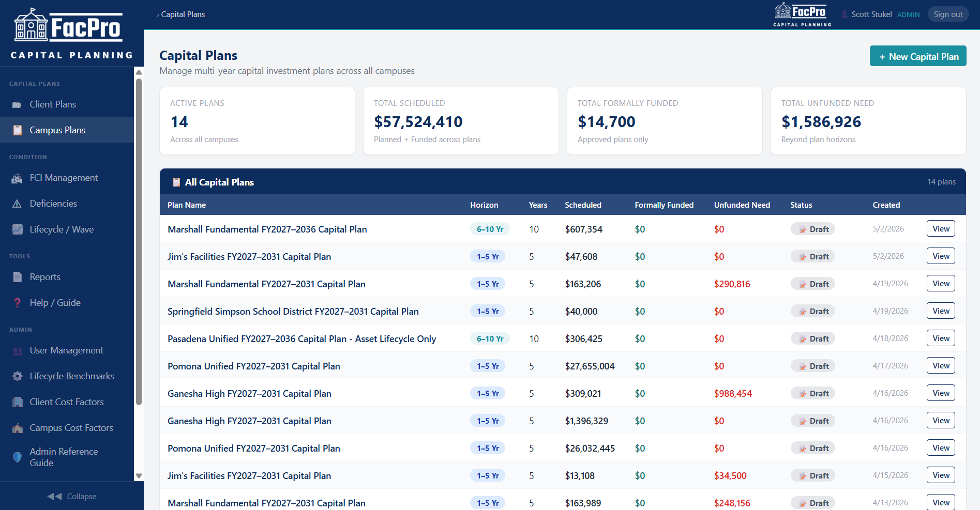The image size is (980, 510).
Task: View Ganesha High plan with $988,454 unfunded
Action: click(x=941, y=393)
